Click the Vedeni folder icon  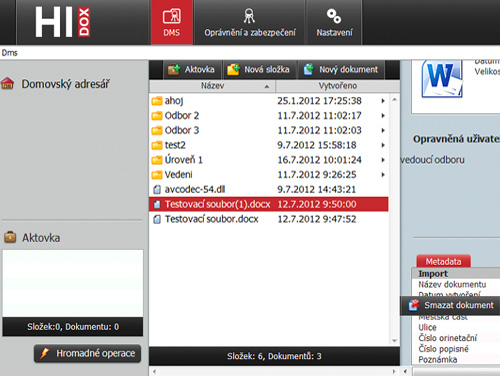click(157, 175)
